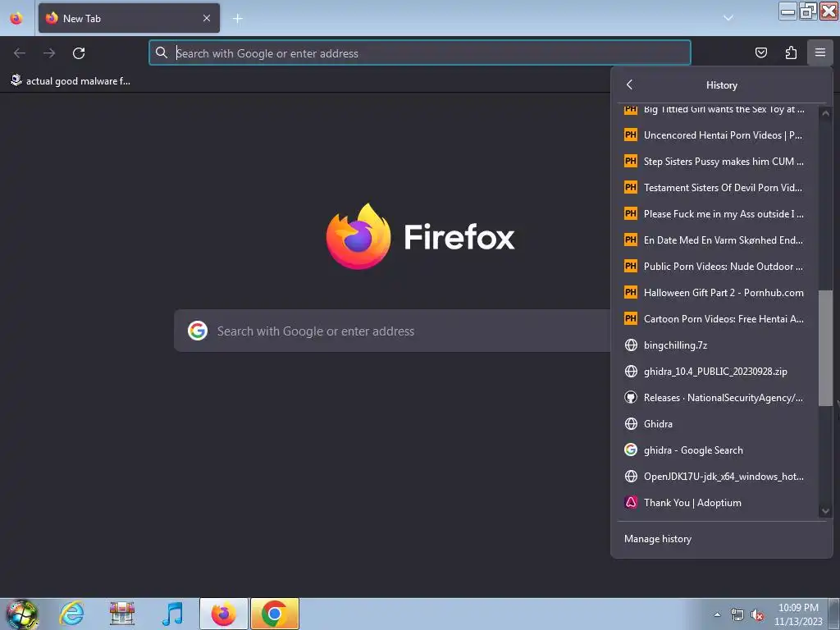This screenshot has width=840, height=630.
Task: Open the Windows Start menu
Action: [x=21, y=614]
